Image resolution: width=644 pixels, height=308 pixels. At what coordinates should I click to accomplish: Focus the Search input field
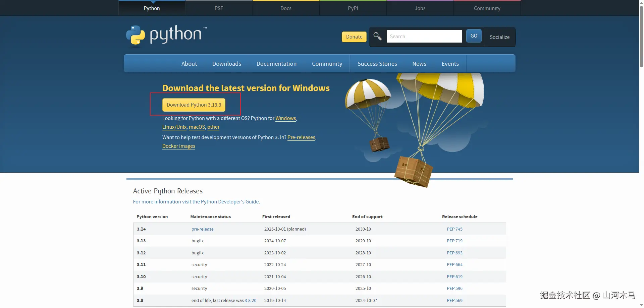pyautogui.click(x=424, y=36)
